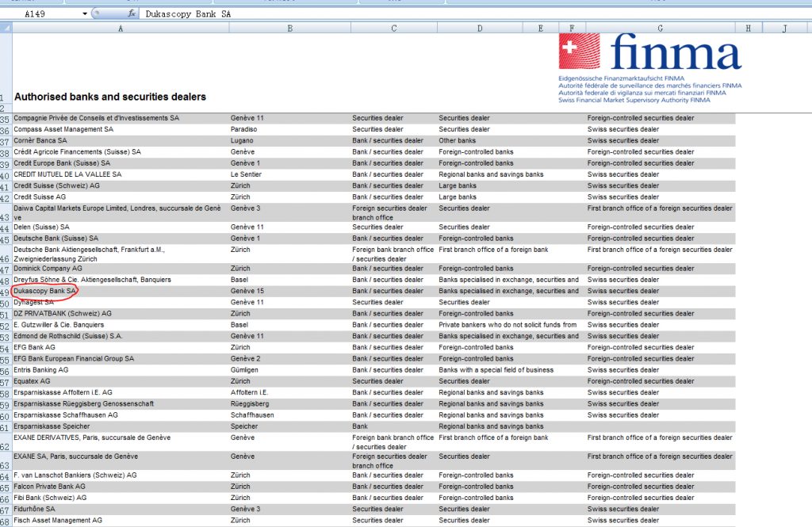Select the DZ PRIVATBANK (Schweiz) AG cell
812x527 pixels.
(121, 314)
